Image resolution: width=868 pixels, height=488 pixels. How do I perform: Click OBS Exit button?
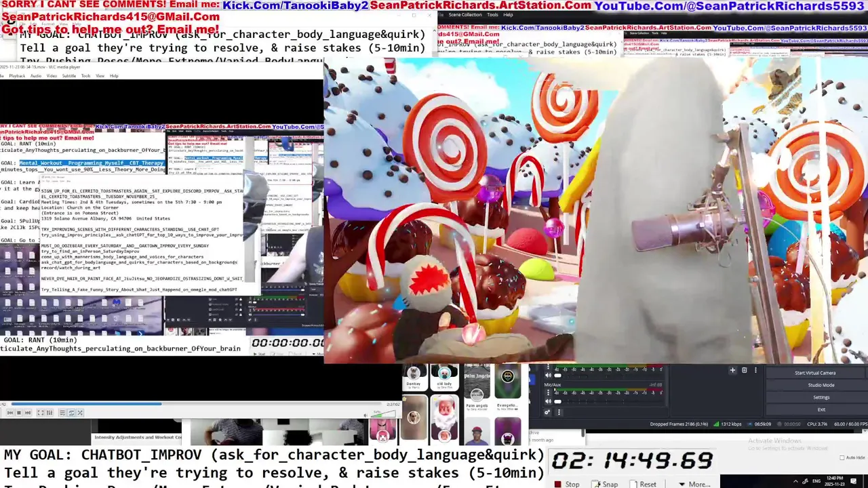click(x=821, y=409)
